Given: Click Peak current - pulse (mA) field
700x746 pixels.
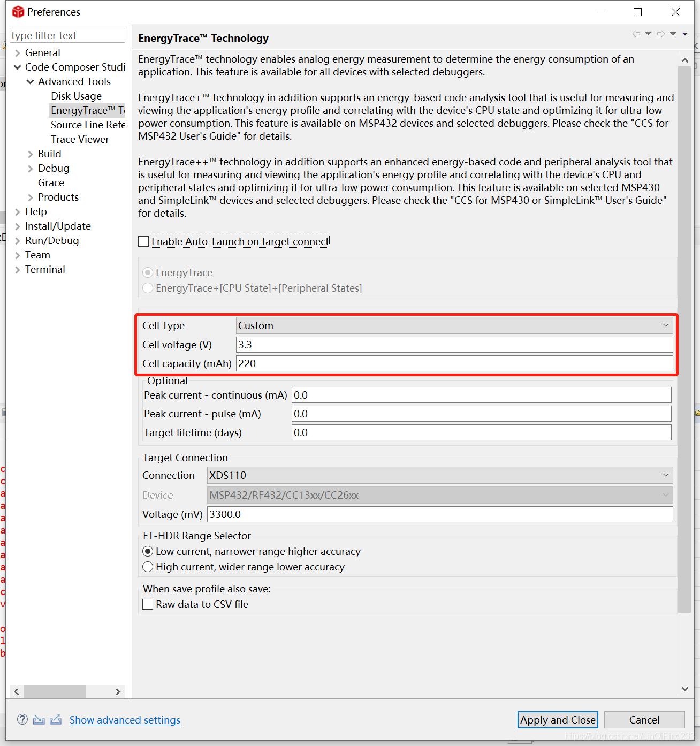Looking at the screenshot, I should [x=482, y=414].
